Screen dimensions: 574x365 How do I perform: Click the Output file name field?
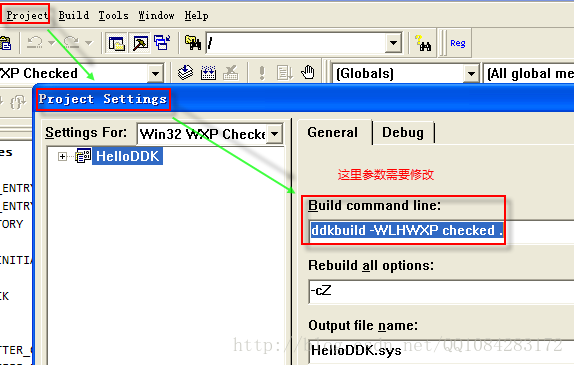click(x=441, y=351)
